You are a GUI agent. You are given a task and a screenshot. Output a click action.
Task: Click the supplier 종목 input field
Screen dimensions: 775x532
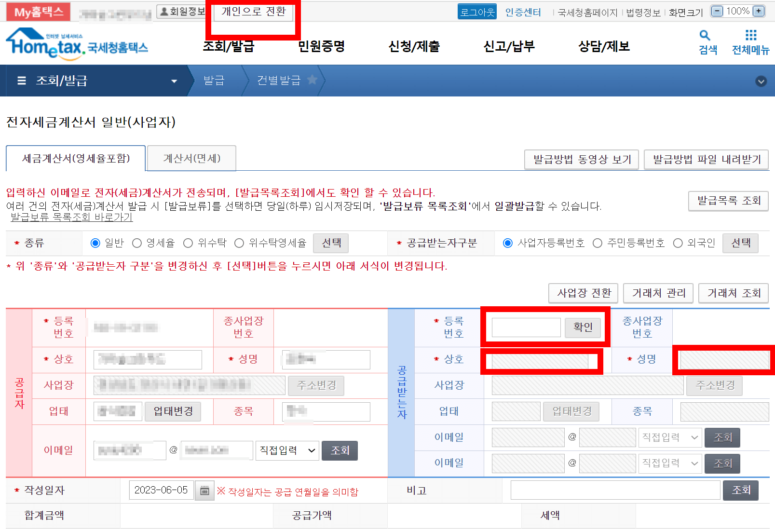(326, 411)
